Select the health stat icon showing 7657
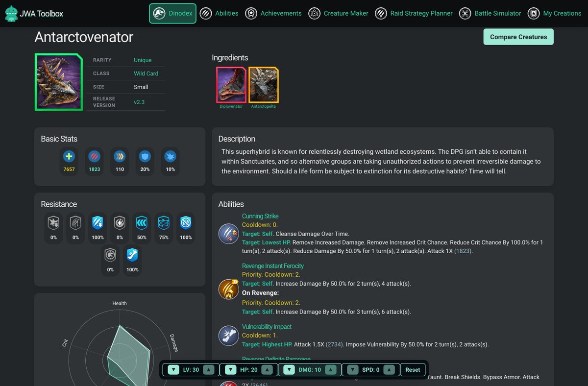 point(69,157)
